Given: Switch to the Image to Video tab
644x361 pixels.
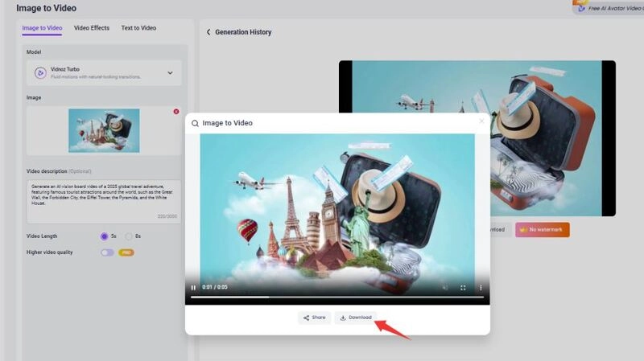Looking at the screenshot, I should click(x=42, y=28).
